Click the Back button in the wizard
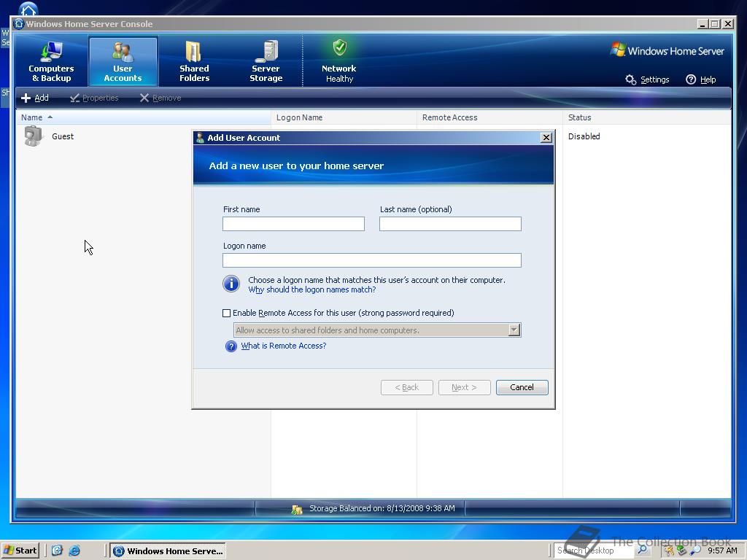This screenshot has height=560, width=747. click(407, 387)
